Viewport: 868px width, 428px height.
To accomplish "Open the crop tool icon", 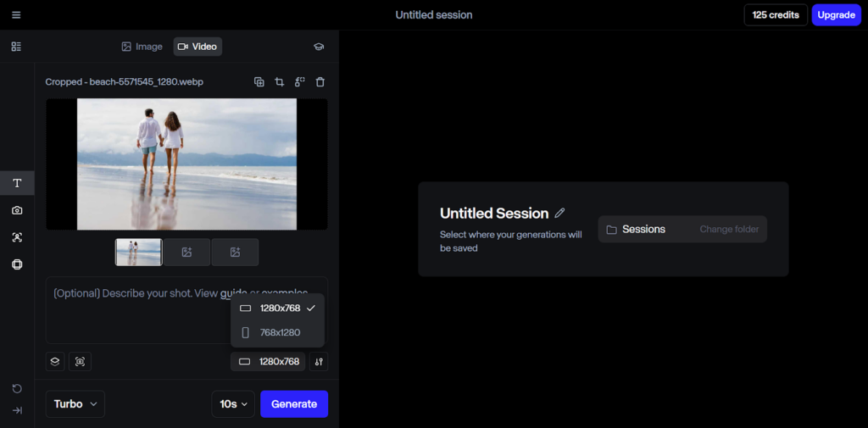I will click(280, 82).
